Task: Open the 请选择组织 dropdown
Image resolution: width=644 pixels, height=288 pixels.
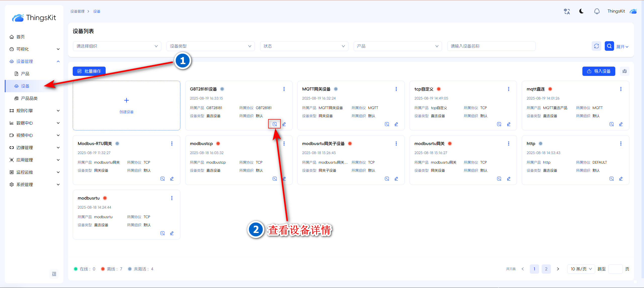Action: click(x=117, y=46)
